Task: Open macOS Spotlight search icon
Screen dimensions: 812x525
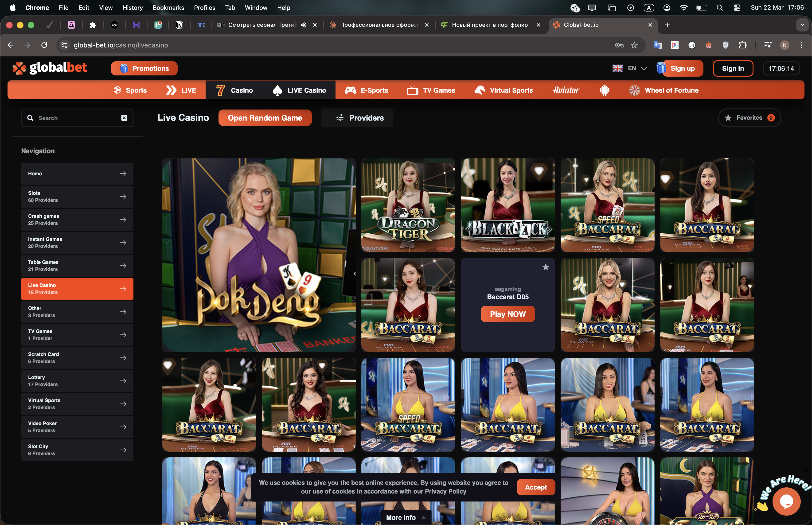Action: pyautogui.click(x=719, y=8)
